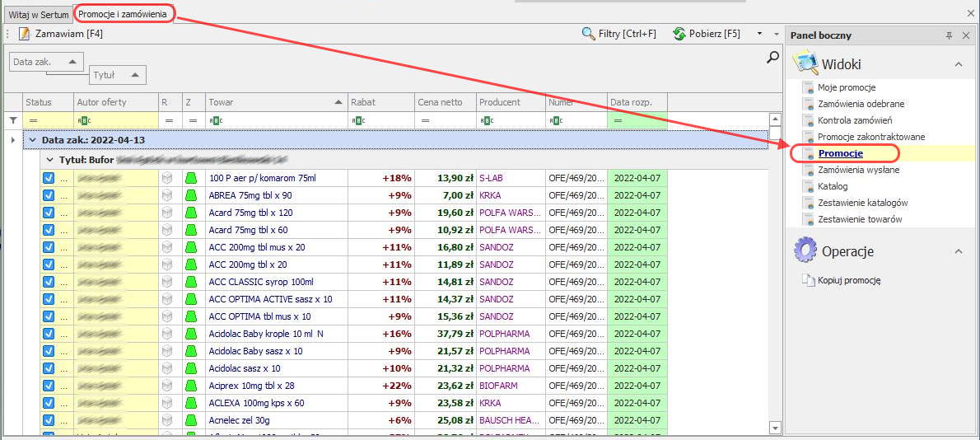Open the Pobierz dropdown arrow
The height and width of the screenshot is (440, 980).
[759, 34]
